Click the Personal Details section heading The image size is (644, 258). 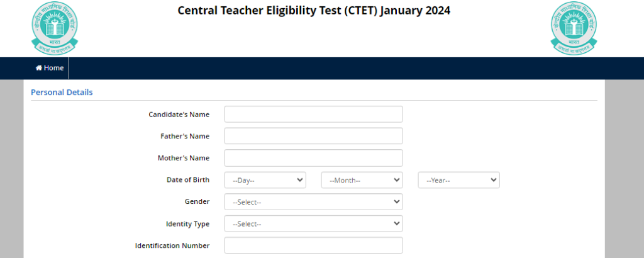[x=62, y=93]
